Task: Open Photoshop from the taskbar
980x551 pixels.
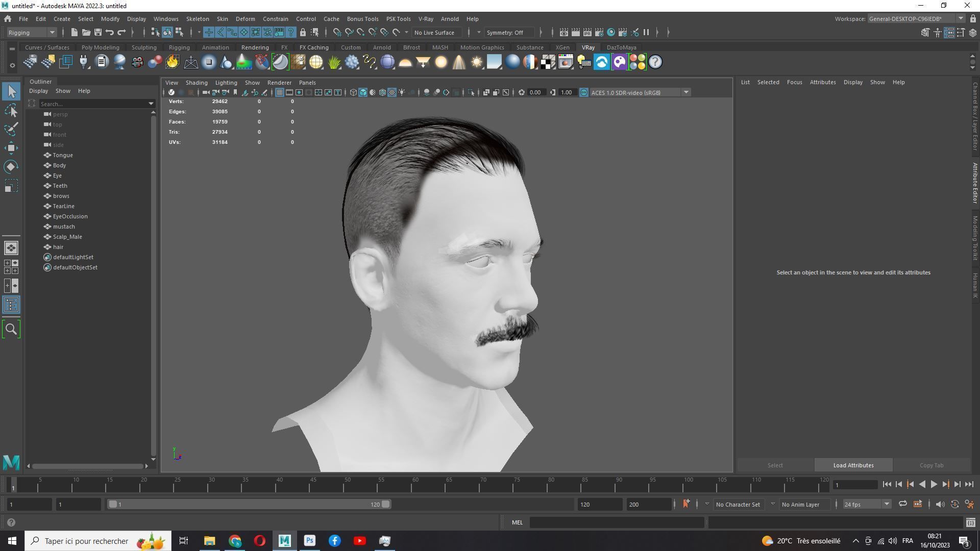Action: click(x=309, y=541)
